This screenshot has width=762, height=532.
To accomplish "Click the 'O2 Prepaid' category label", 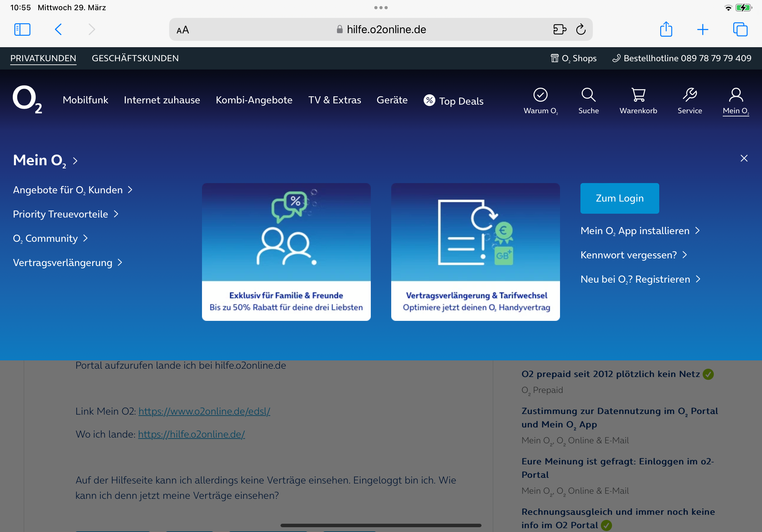I will [x=542, y=390].
